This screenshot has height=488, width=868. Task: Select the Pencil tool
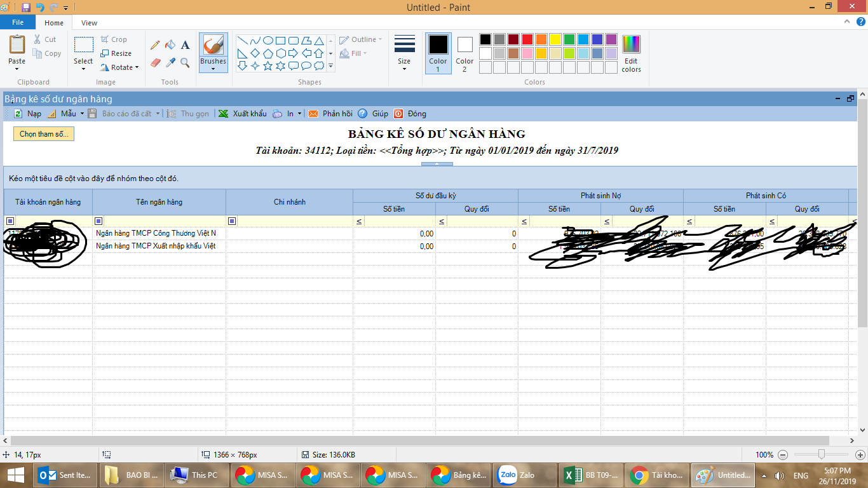[155, 45]
